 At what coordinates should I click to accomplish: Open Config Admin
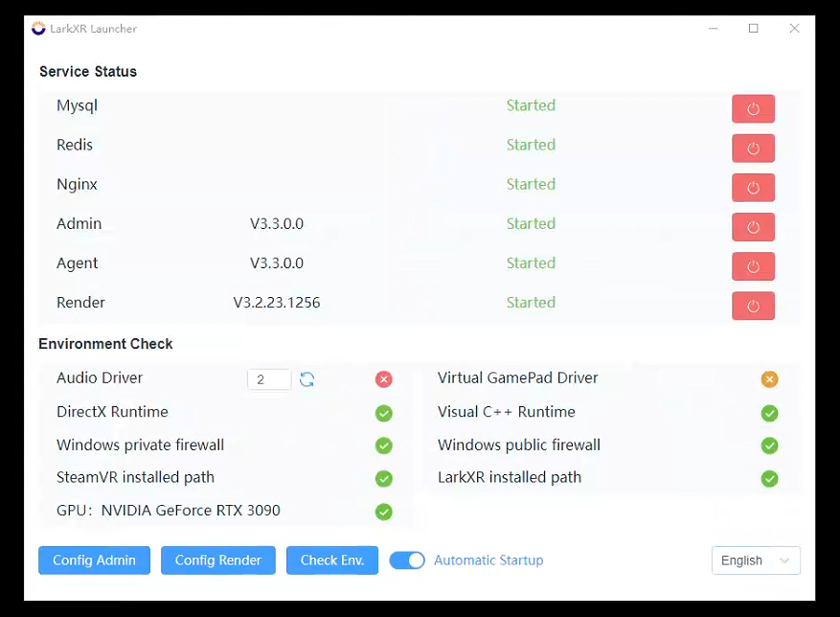click(94, 560)
